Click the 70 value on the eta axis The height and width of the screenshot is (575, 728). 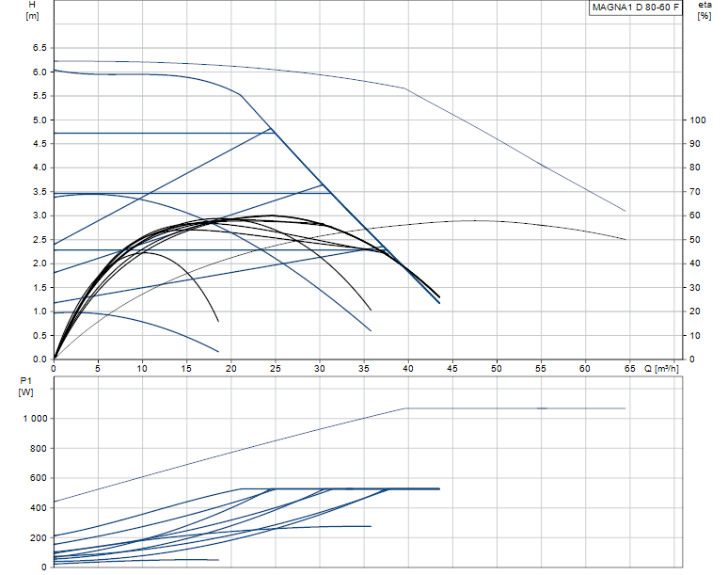click(x=694, y=191)
